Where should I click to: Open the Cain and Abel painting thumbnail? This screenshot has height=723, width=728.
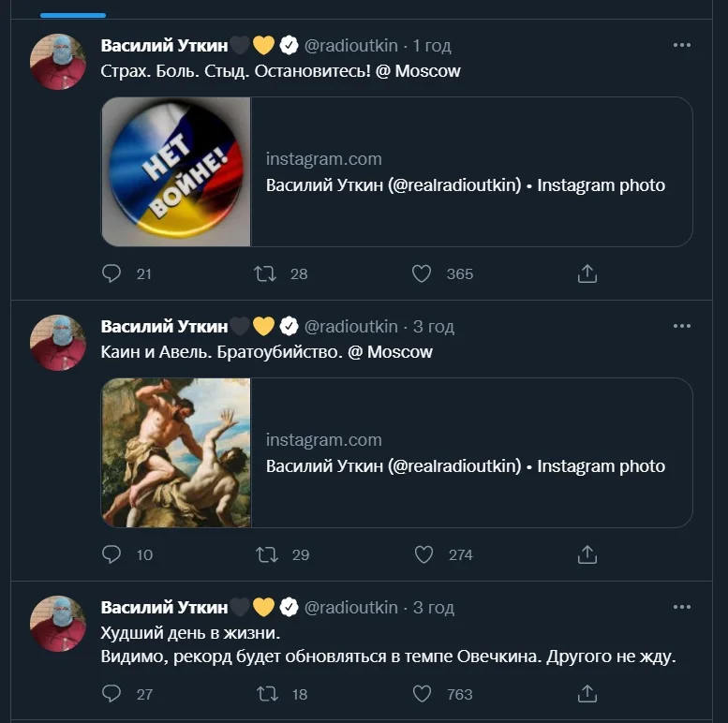176,452
